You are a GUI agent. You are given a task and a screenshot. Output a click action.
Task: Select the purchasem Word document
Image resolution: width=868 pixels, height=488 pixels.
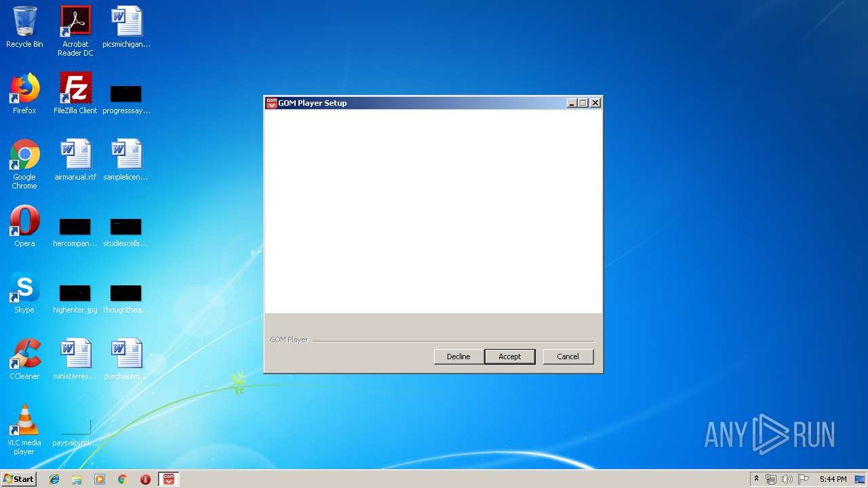pyautogui.click(x=126, y=359)
